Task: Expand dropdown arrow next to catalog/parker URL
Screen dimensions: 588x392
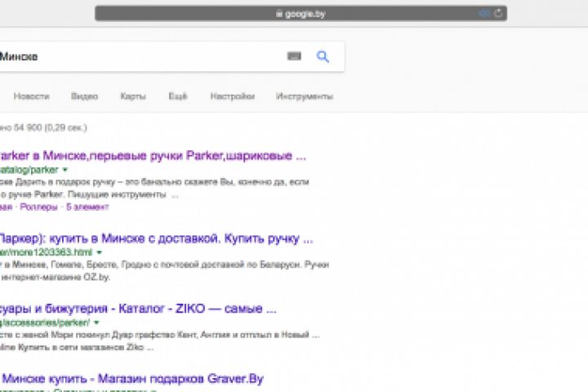Action: [65, 170]
